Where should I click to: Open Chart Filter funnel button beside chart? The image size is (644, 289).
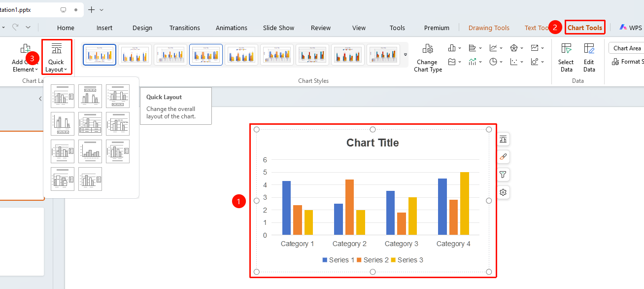click(503, 175)
